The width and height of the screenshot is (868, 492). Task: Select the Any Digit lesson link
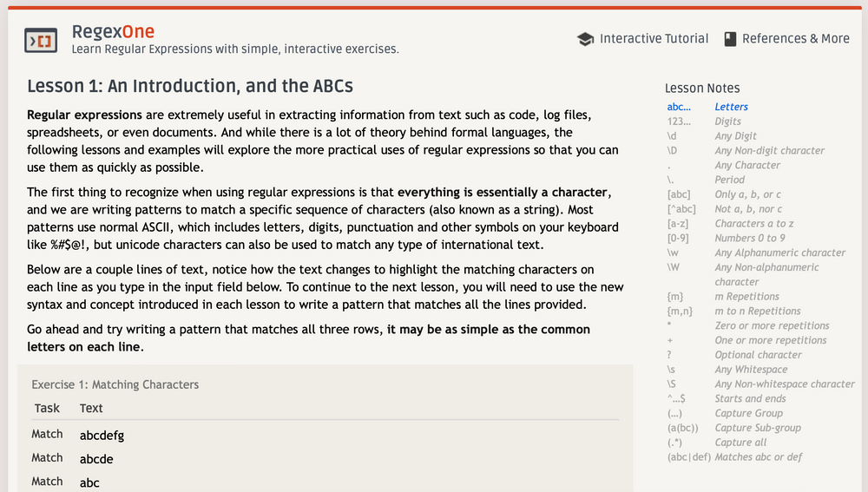pyautogui.click(x=735, y=136)
